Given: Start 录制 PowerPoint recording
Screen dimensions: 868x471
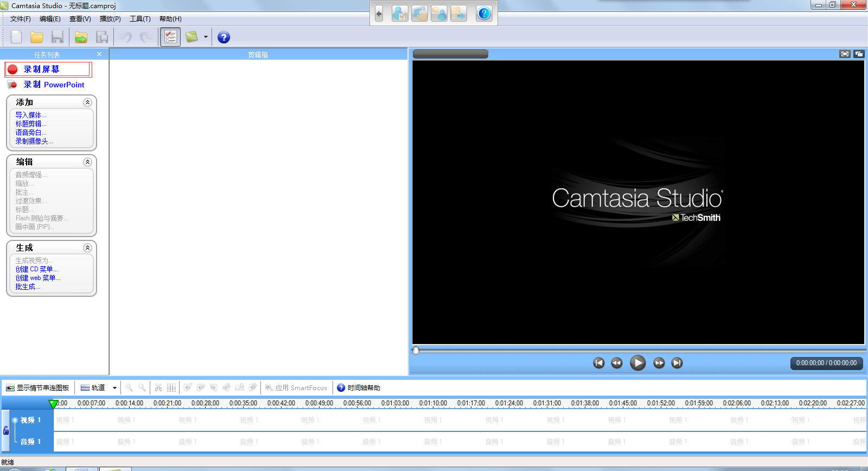Looking at the screenshot, I should pos(47,85).
